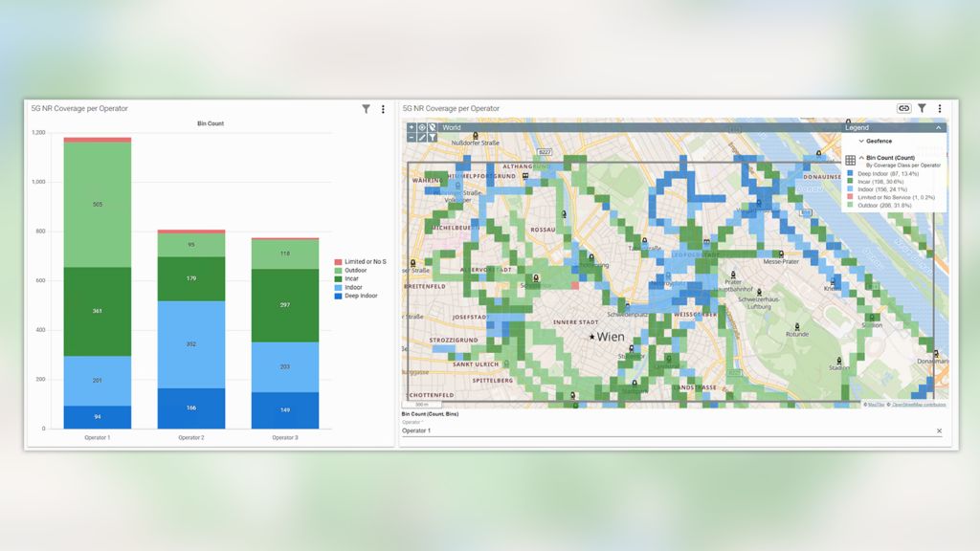
Task: Click the Operator 1 axis label
Action: (98, 438)
